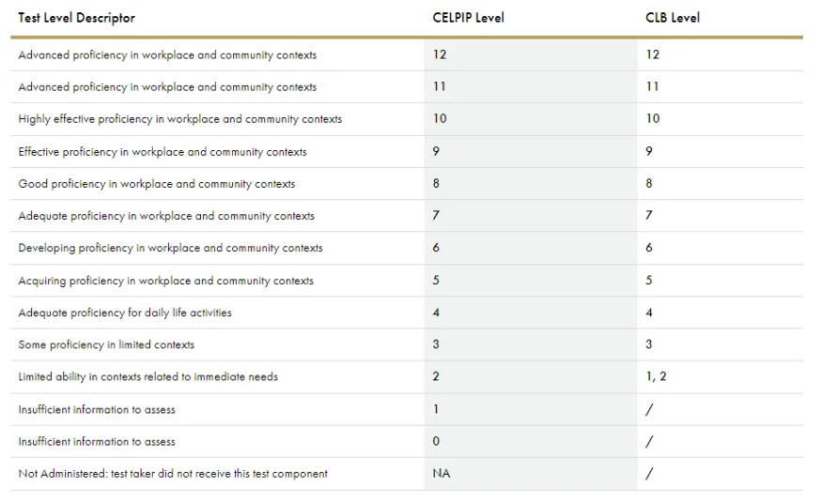Click the slash in the Not Administered row
Screen dimensions: 820x504
[x=649, y=474]
